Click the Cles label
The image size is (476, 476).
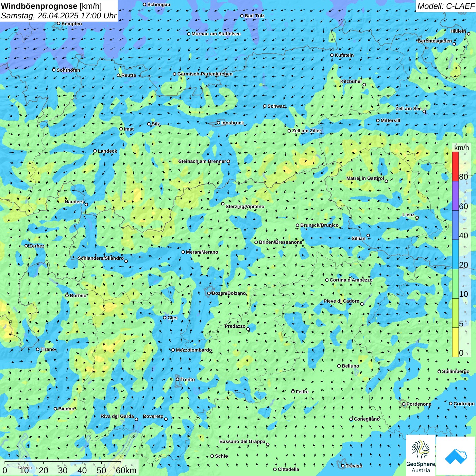pos(172,318)
